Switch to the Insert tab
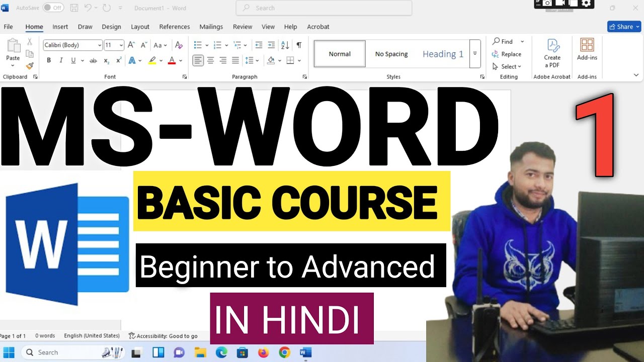 (60, 27)
